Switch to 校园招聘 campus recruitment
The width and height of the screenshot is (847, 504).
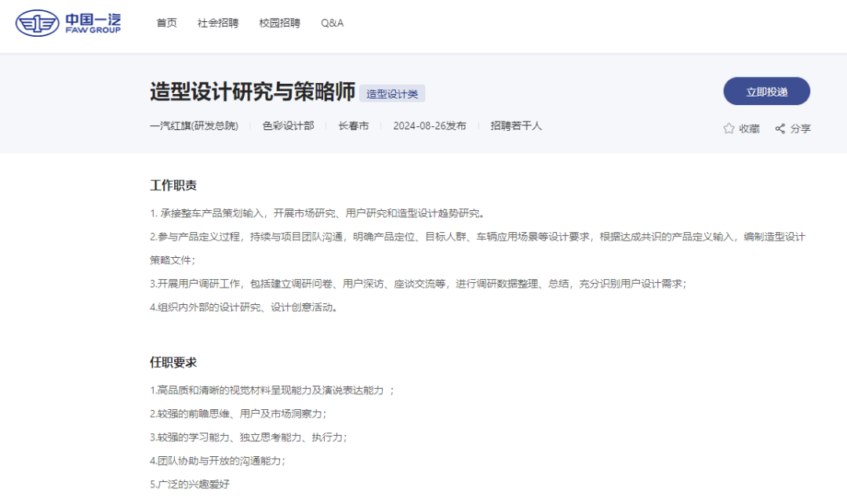[x=279, y=24]
